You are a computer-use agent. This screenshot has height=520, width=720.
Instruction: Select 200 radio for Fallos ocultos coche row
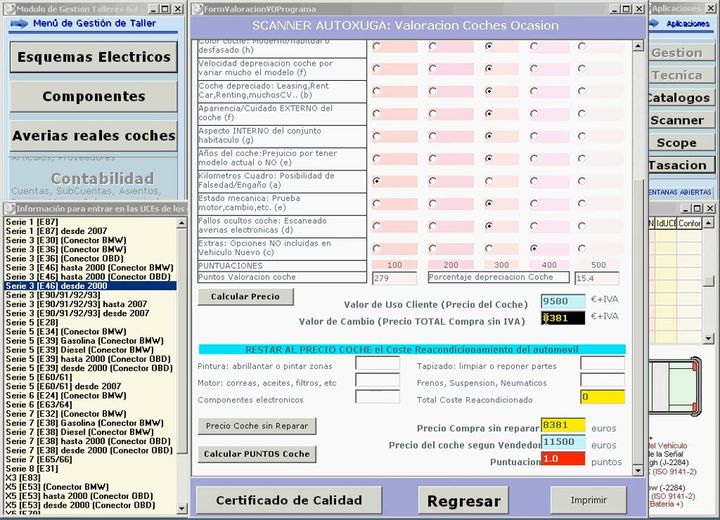(433, 226)
